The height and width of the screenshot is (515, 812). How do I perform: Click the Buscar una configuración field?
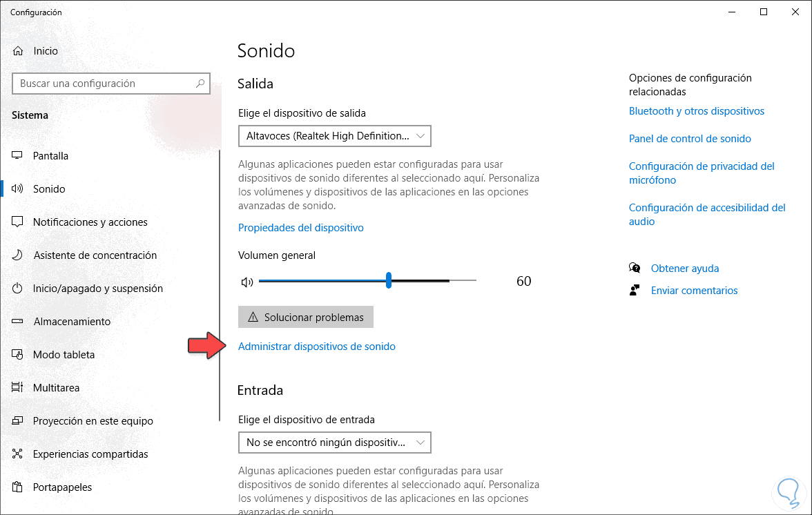click(x=104, y=84)
